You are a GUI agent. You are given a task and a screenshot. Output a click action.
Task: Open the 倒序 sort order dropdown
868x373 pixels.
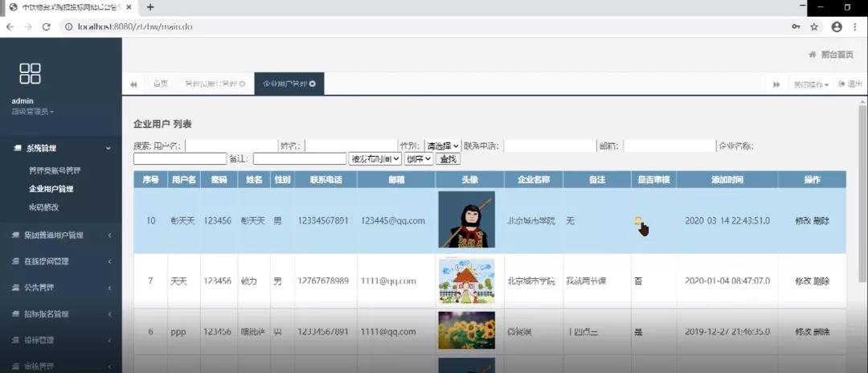point(419,159)
